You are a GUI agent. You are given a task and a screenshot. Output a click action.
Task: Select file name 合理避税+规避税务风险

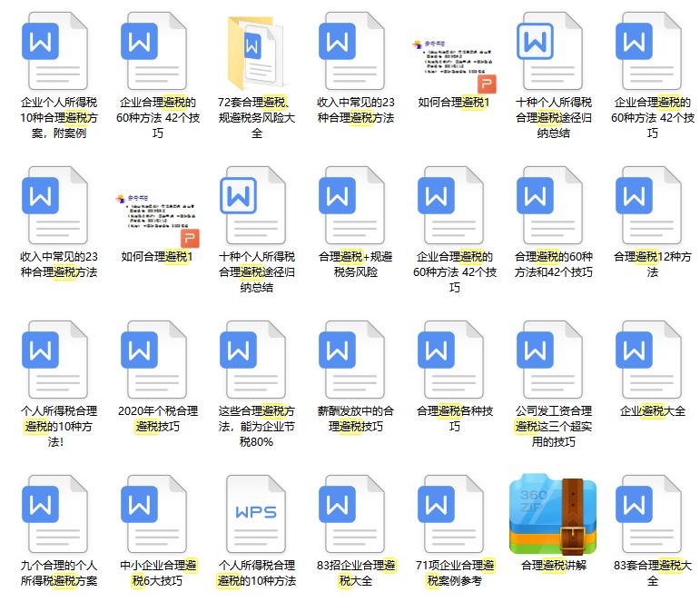[356, 264]
